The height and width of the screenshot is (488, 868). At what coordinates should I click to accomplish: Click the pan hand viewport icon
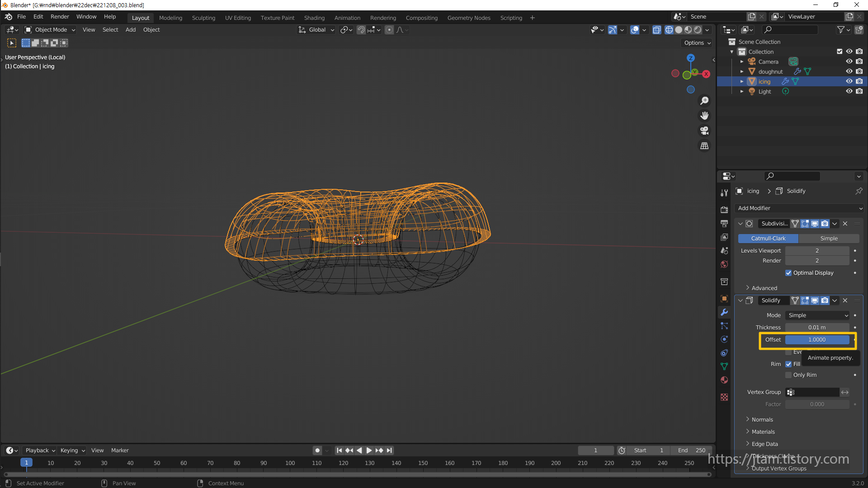(x=704, y=116)
